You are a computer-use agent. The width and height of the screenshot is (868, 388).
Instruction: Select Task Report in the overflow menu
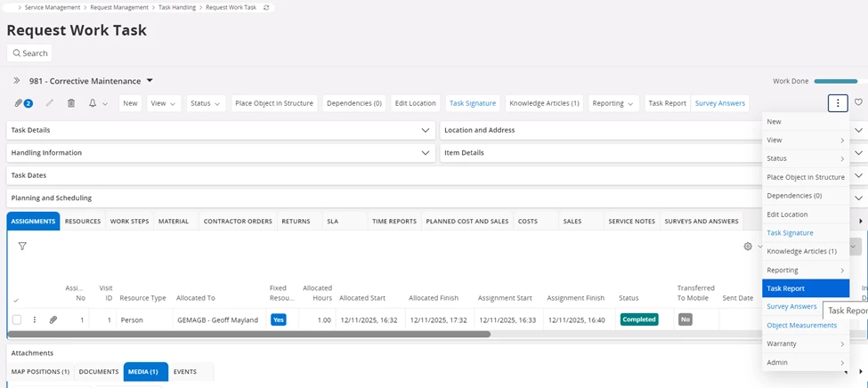[806, 288]
